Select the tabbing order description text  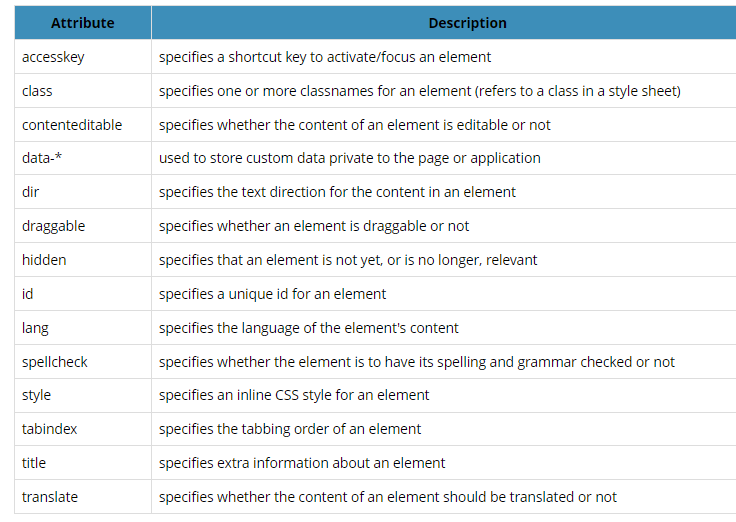[x=290, y=429]
